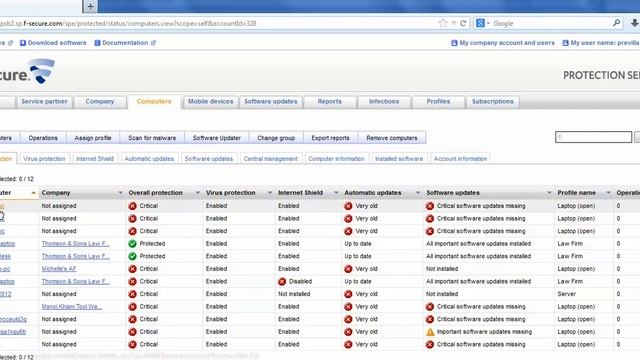This screenshot has width=640, height=360.
Task: Click the F-Secure logo
Action: [x=28, y=71]
